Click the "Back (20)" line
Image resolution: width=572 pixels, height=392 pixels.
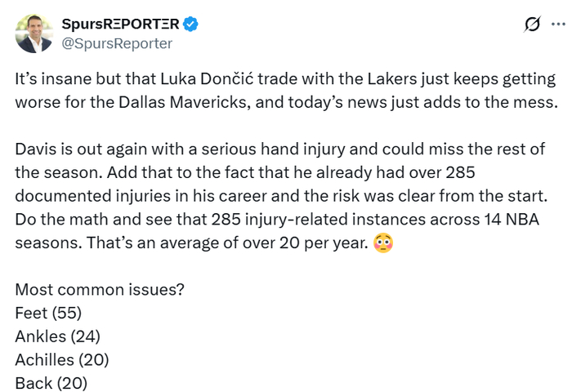click(51, 381)
